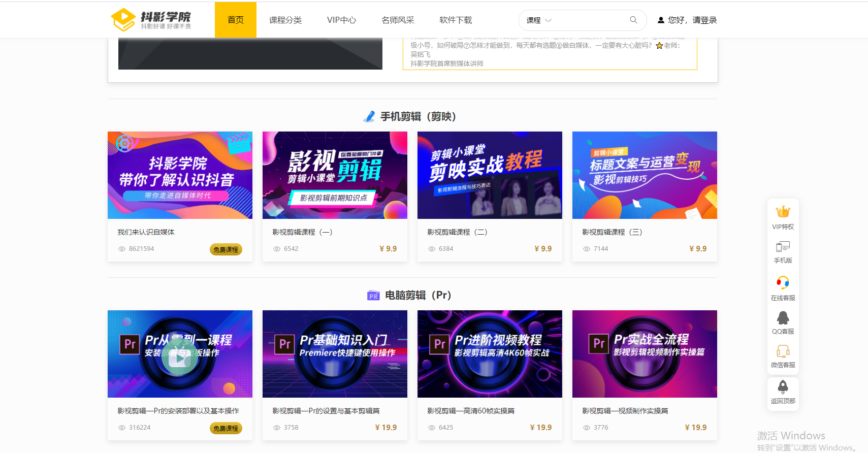Click the eye icon beside 8621594 views
The width and height of the screenshot is (868, 453).
[122, 249]
